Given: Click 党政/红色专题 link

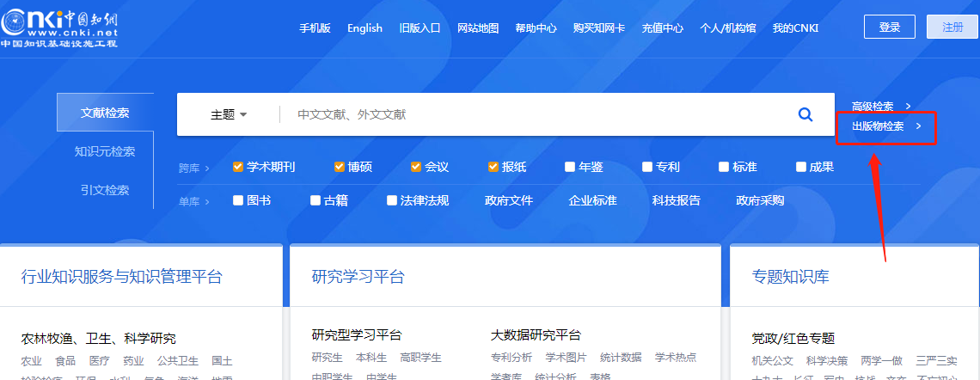Looking at the screenshot, I should tap(793, 339).
